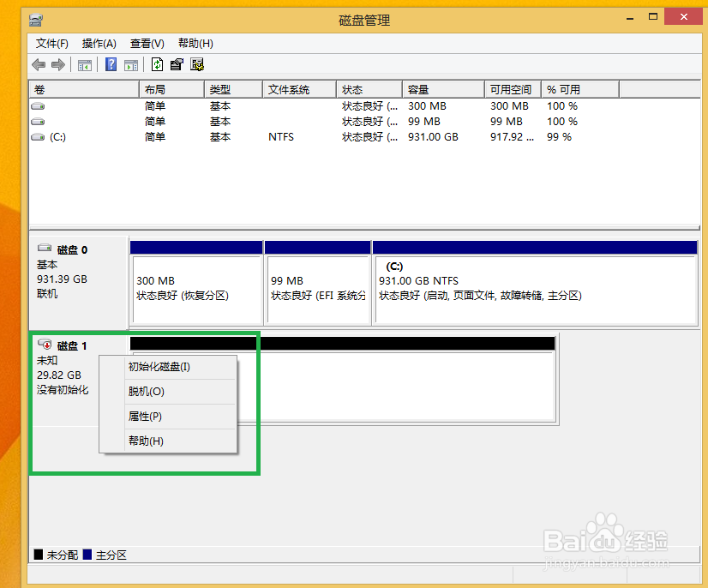Click the rightmost Disk Management toolbar icon
The width and height of the screenshot is (708, 588).
click(x=196, y=64)
